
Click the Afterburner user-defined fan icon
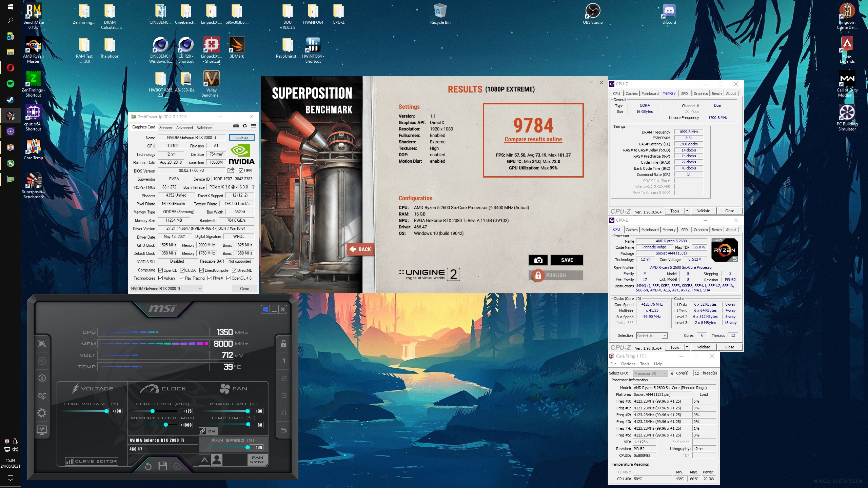217,460
